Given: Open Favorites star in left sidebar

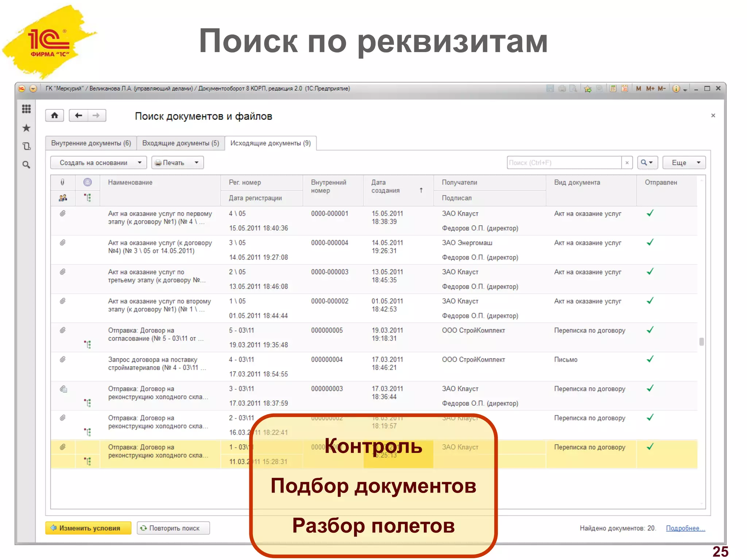Looking at the screenshot, I should (26, 128).
